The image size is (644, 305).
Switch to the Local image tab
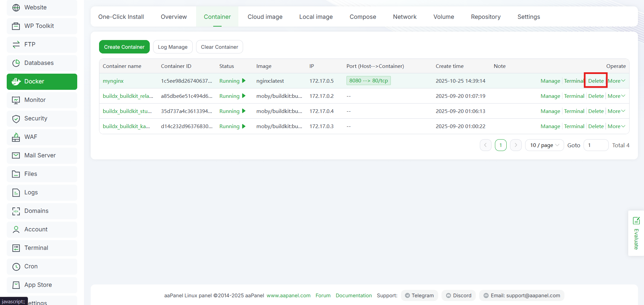tap(316, 17)
